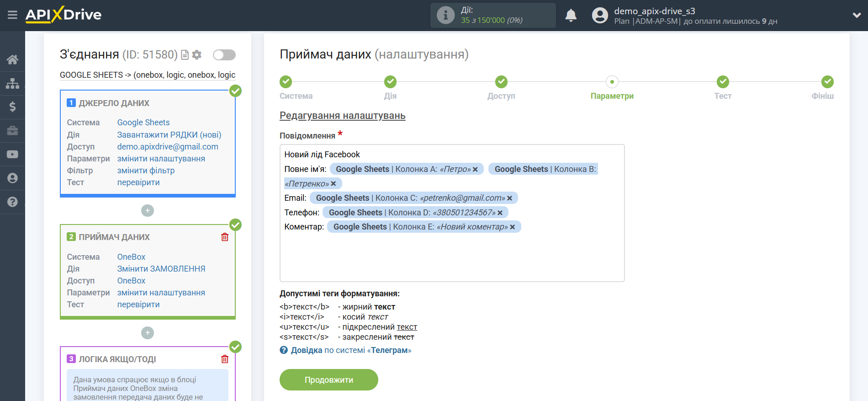Click Google Sheets Колонка D tag
The image size is (868, 401).
415,213
